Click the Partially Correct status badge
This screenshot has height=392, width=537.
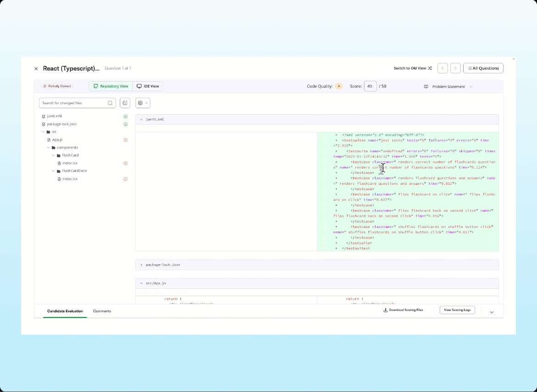point(57,86)
